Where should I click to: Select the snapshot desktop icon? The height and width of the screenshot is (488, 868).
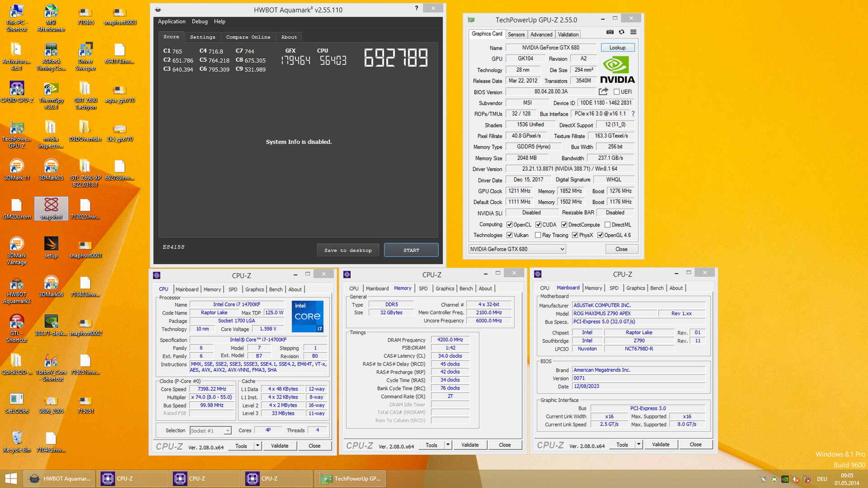tap(51, 209)
